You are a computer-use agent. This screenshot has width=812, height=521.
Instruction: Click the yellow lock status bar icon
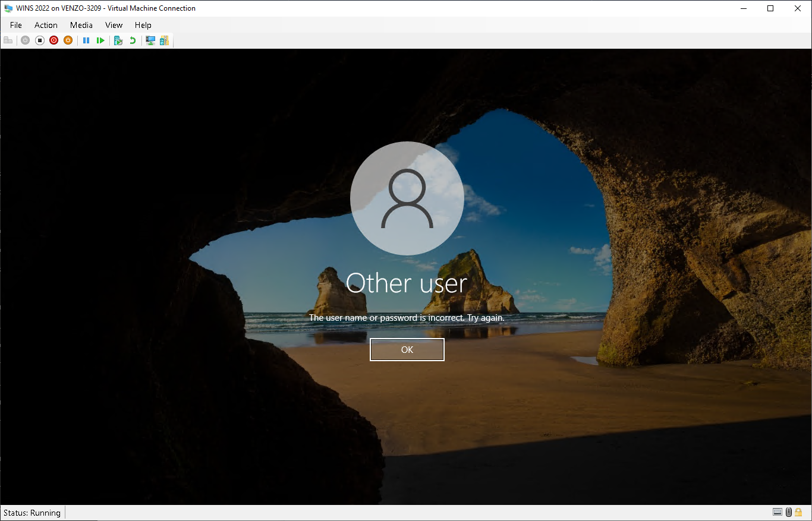(798, 512)
